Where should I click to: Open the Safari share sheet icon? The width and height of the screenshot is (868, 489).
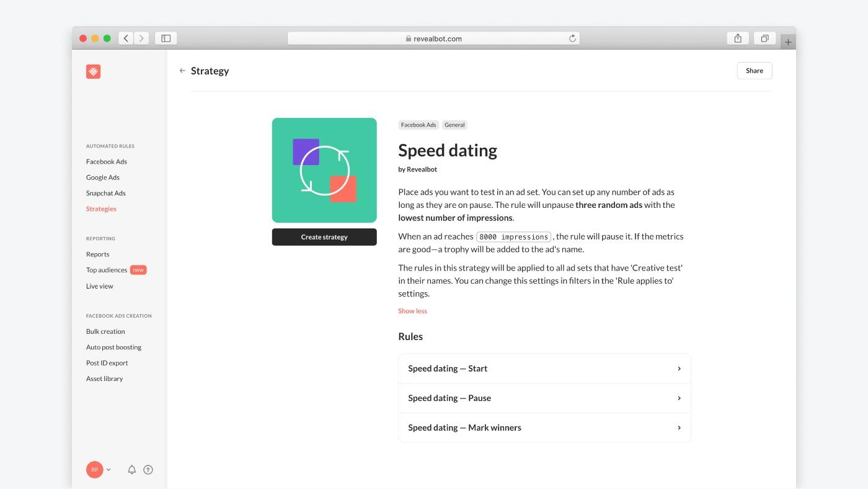(x=738, y=38)
